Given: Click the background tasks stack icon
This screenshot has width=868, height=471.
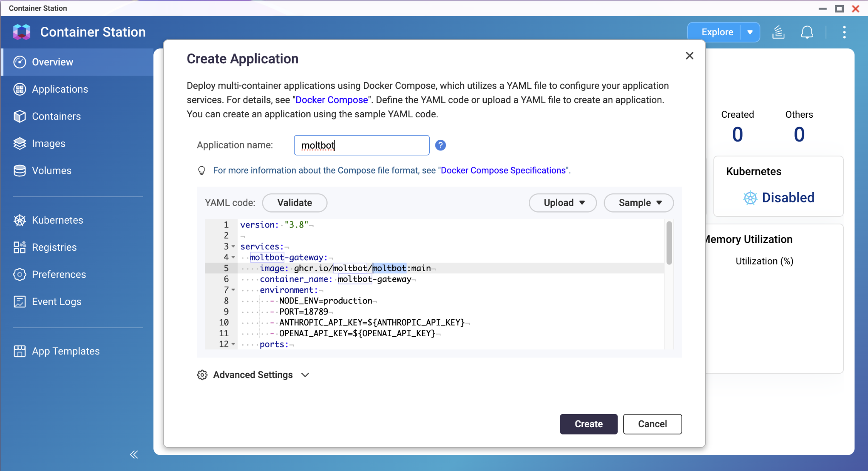Looking at the screenshot, I should [x=778, y=32].
